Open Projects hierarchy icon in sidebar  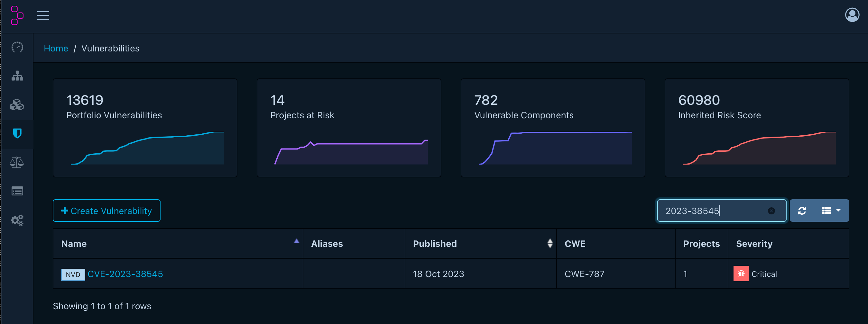[x=17, y=76]
